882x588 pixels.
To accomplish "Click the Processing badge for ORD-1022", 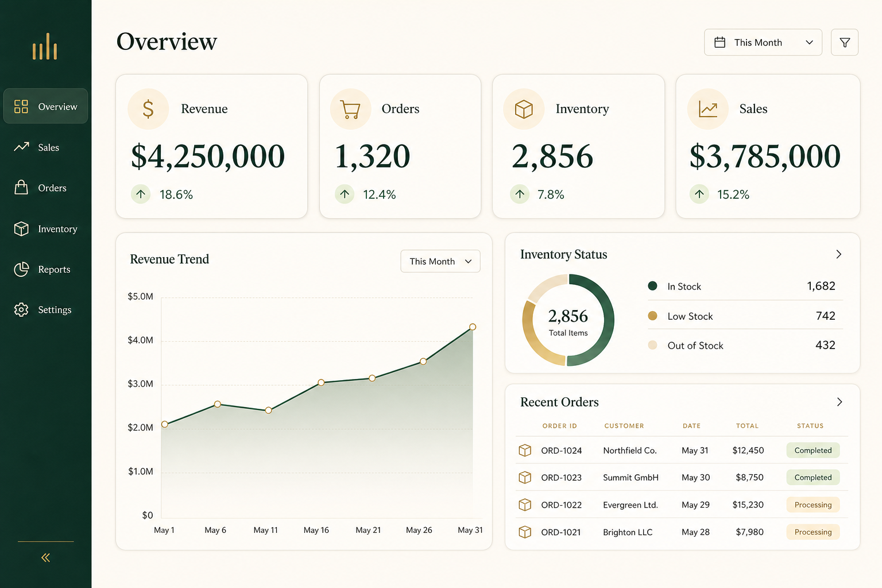I will 813,505.
